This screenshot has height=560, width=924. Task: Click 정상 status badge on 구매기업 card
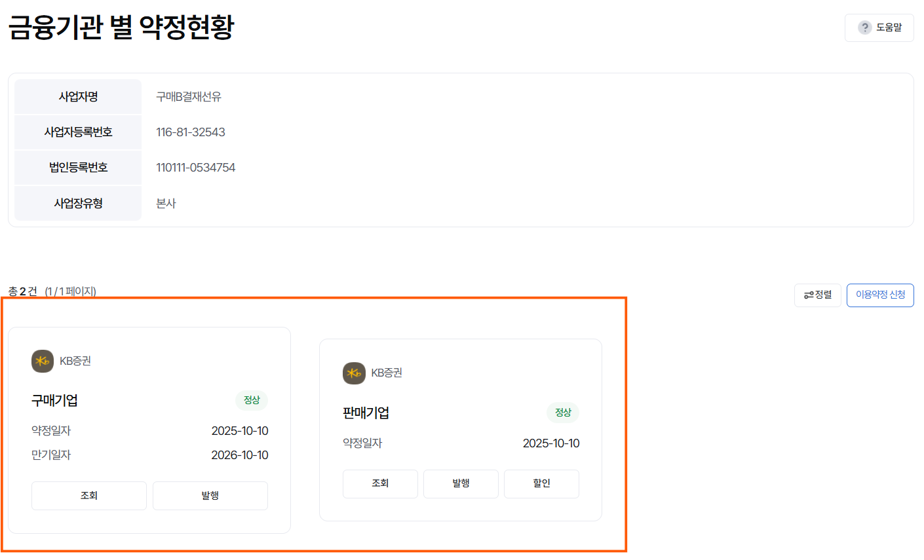point(252,400)
